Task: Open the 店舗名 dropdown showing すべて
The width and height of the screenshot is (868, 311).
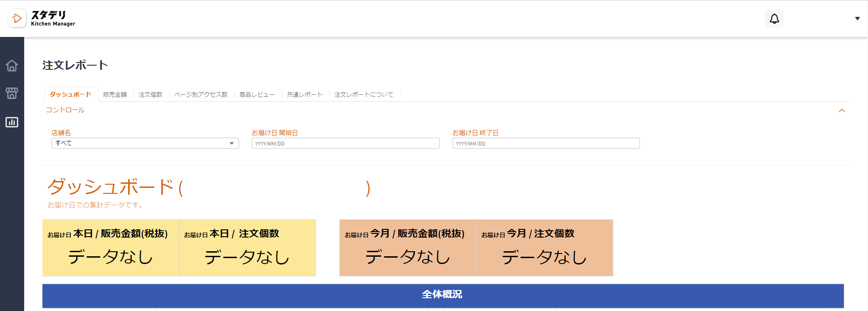Action: [x=145, y=143]
